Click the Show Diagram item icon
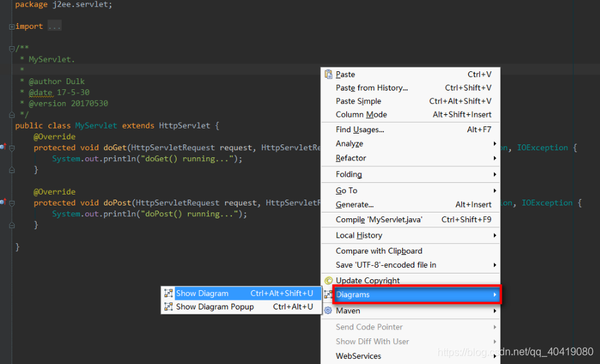The image size is (600, 364). [168, 293]
